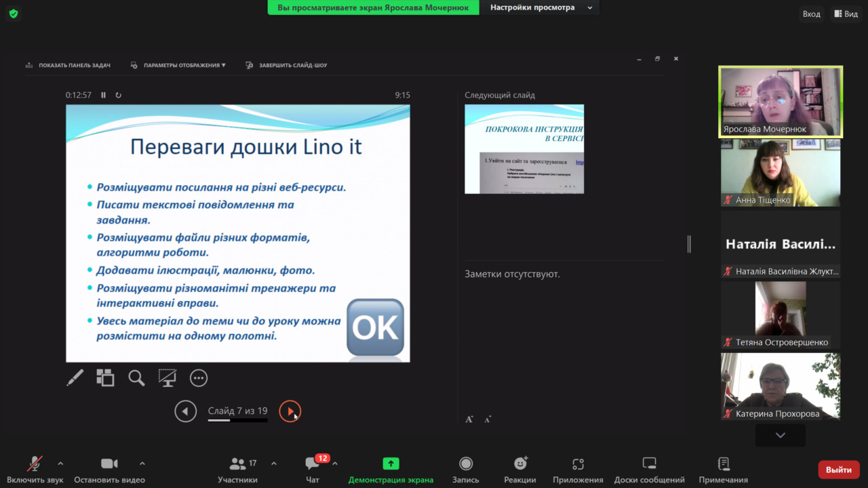Restart the presentation timer
This screenshot has width=868, height=488.
point(119,95)
